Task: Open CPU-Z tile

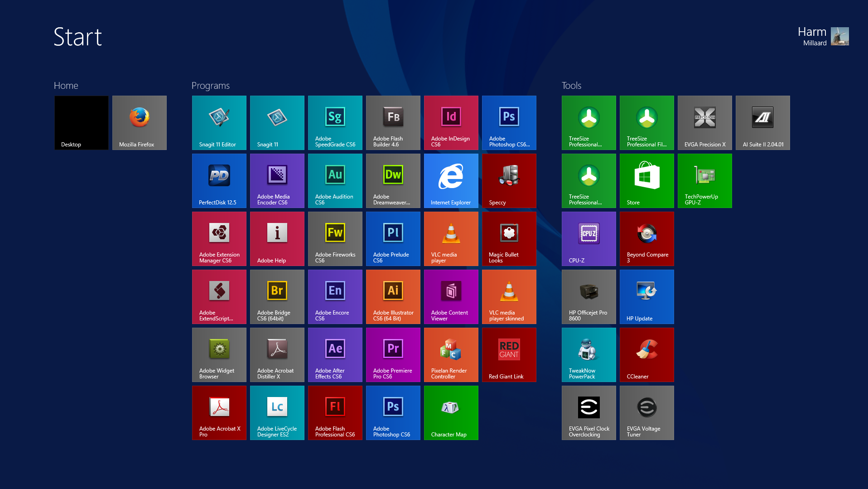Action: click(589, 239)
